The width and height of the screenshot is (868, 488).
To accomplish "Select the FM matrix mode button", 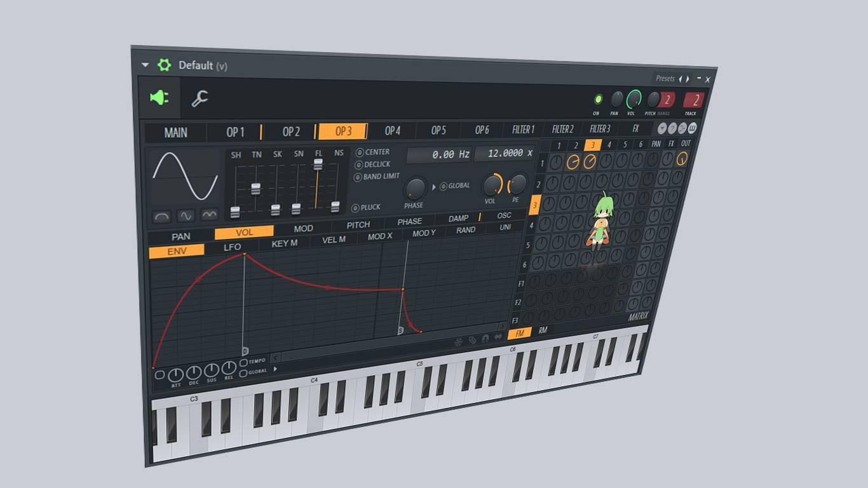I will coord(520,333).
